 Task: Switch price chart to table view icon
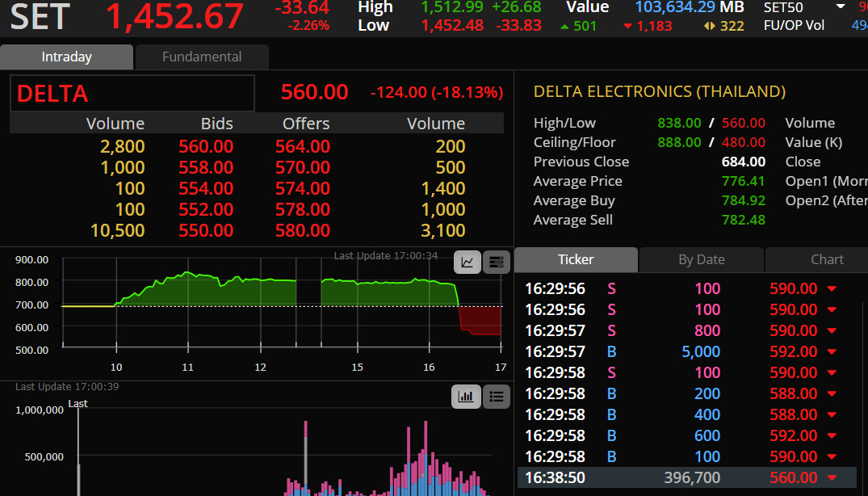coord(496,262)
